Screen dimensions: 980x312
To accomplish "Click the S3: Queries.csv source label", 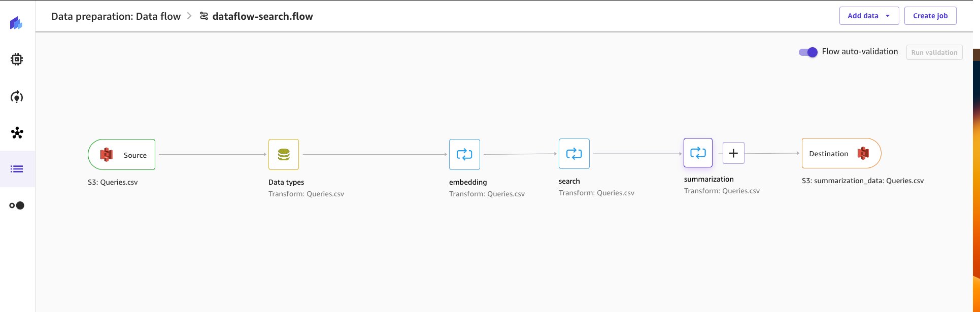I will tap(113, 182).
